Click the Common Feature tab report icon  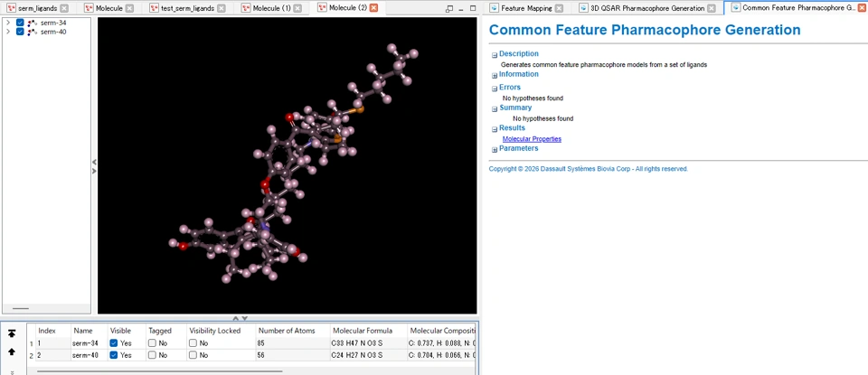pos(736,8)
